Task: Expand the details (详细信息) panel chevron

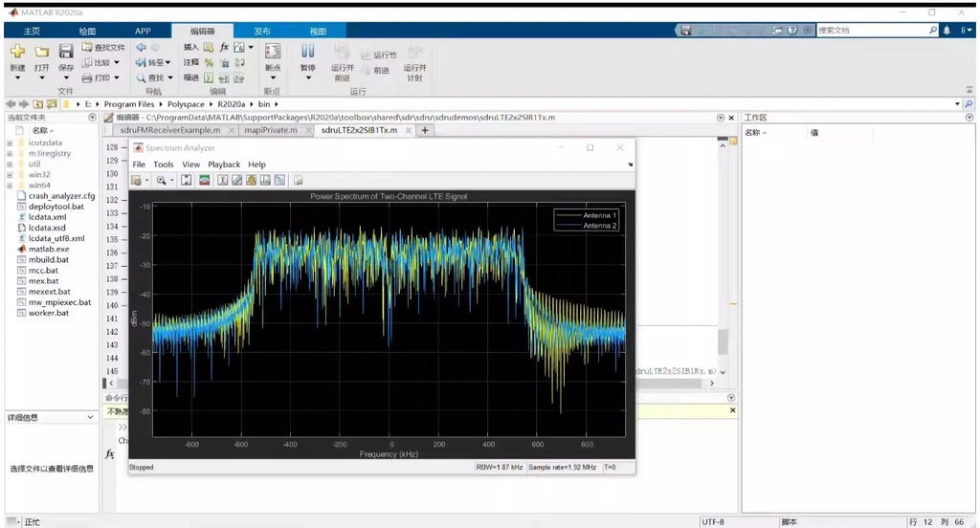Action: click(x=90, y=417)
